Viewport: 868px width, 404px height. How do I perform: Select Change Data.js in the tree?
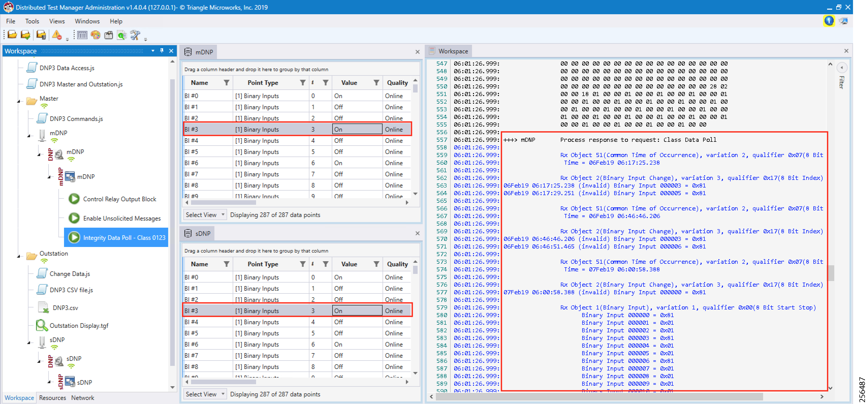[x=70, y=274]
